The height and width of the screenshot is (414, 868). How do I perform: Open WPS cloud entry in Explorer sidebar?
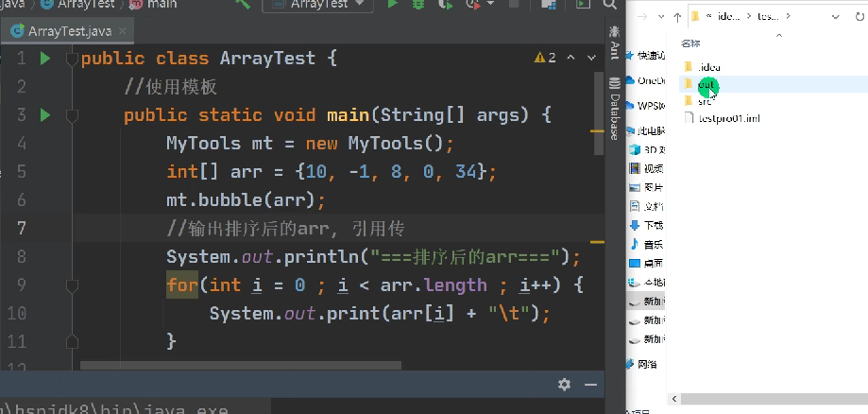pyautogui.click(x=646, y=105)
